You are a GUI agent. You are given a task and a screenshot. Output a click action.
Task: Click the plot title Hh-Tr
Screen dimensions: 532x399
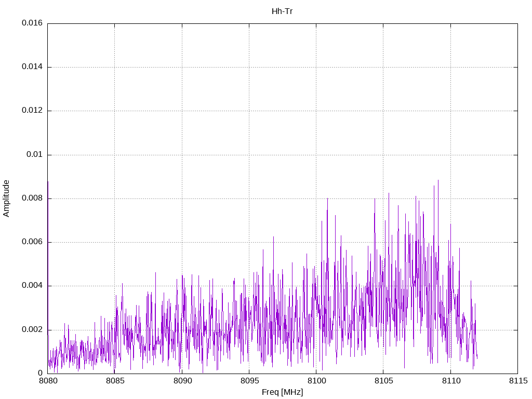tap(282, 11)
